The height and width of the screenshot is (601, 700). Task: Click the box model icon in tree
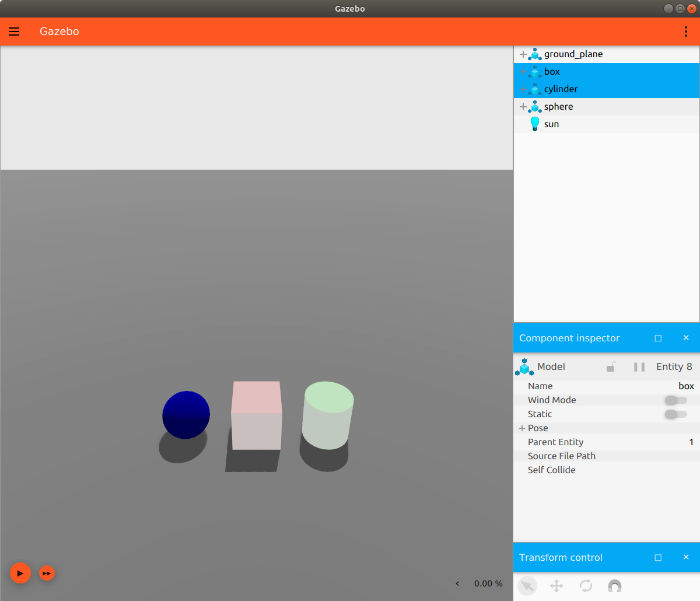535,72
